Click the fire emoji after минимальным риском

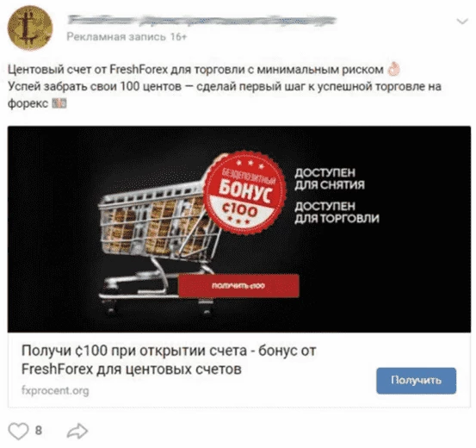tap(393, 69)
